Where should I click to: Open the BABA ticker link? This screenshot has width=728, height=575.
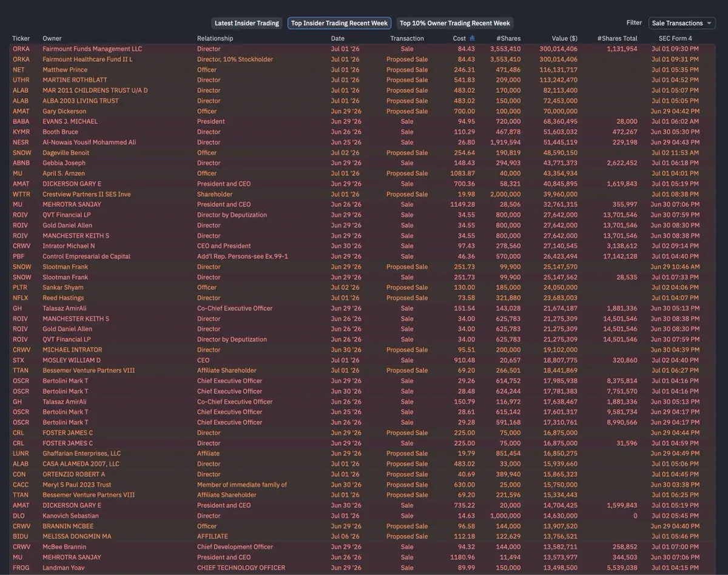21,121
